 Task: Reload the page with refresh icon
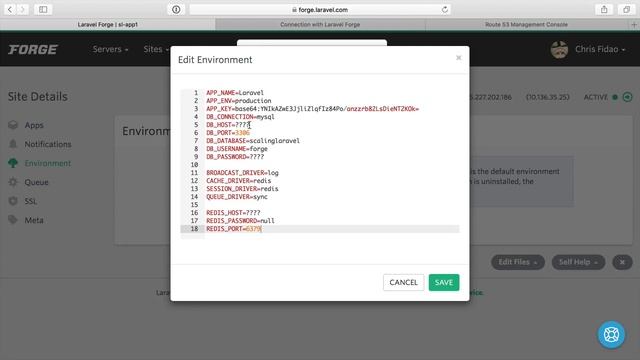(x=444, y=9)
